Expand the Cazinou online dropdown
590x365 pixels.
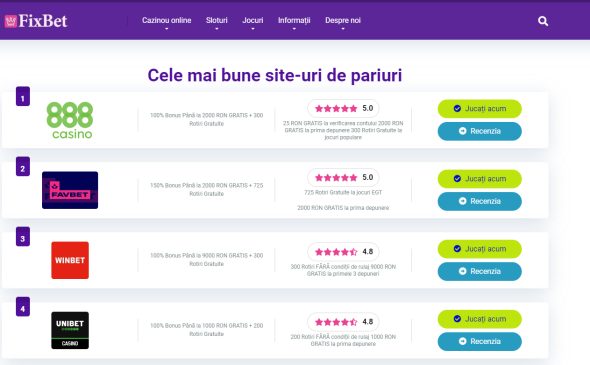pos(166,22)
